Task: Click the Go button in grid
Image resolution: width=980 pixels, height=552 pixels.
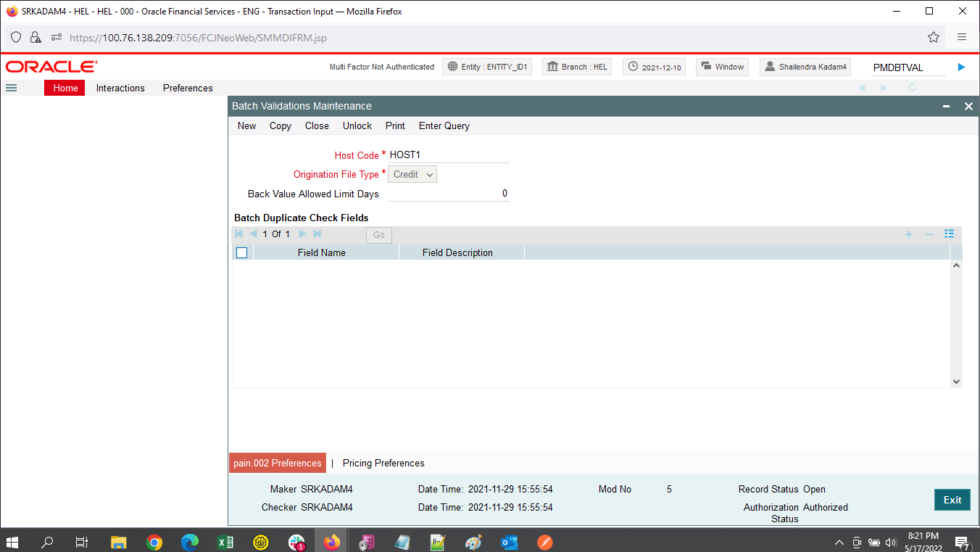Action: (x=379, y=235)
